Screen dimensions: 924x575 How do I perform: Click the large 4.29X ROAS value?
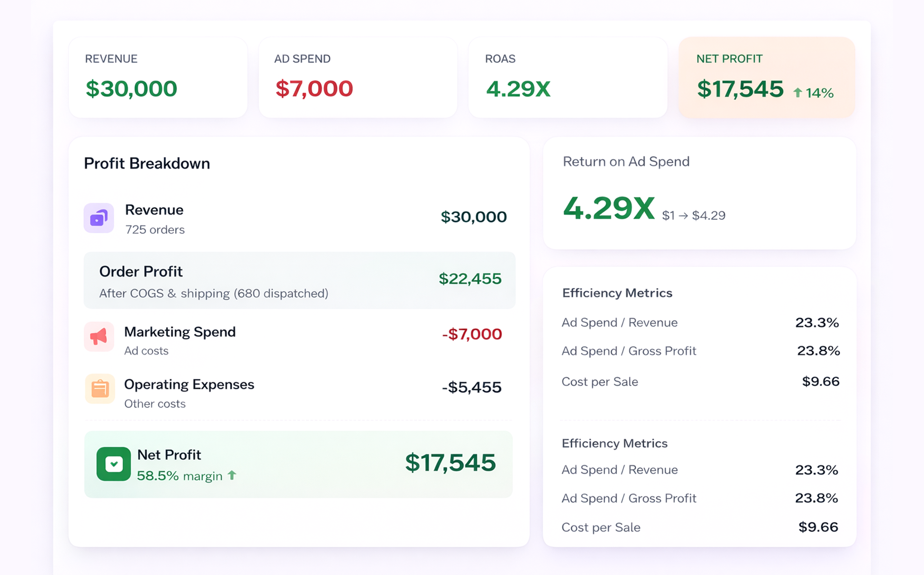609,208
